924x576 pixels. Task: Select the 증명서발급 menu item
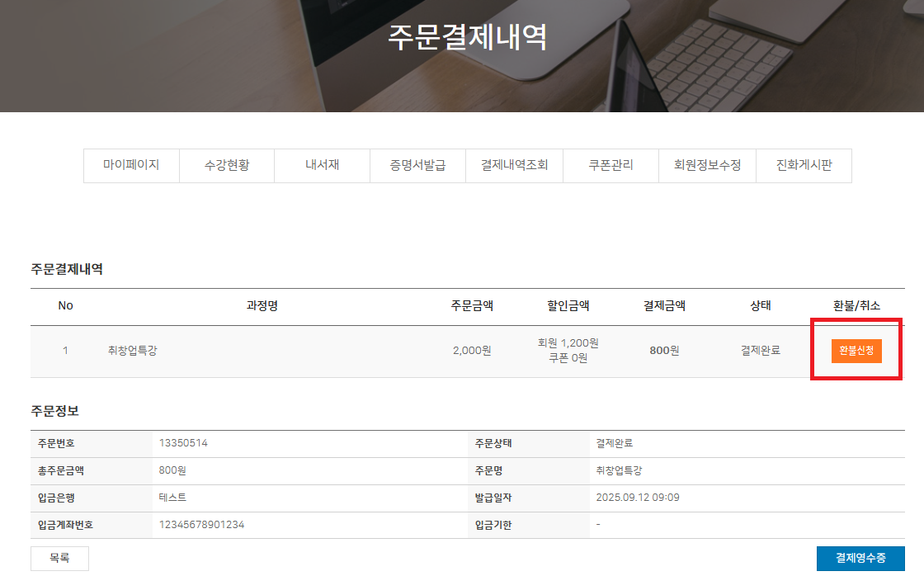pos(418,165)
